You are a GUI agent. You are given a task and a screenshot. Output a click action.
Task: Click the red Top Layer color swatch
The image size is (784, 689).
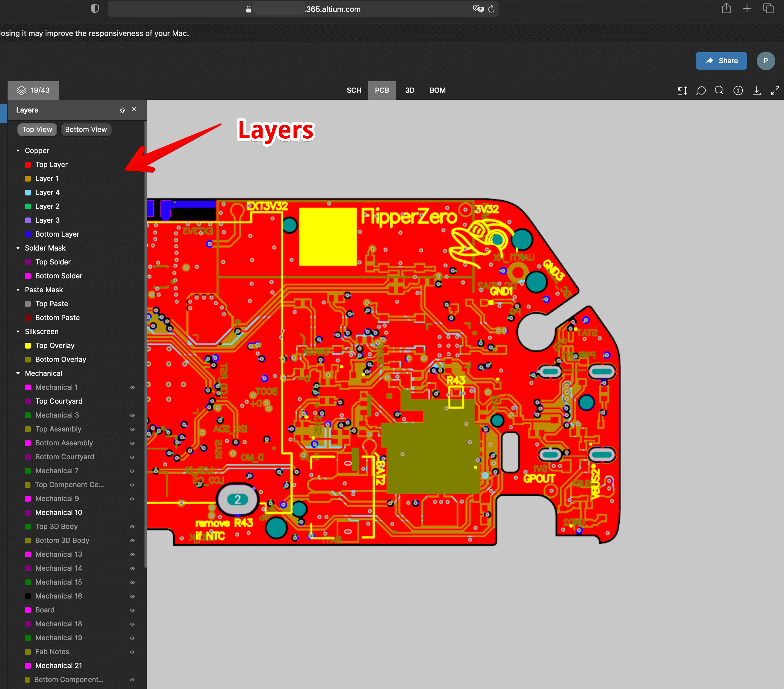point(28,165)
